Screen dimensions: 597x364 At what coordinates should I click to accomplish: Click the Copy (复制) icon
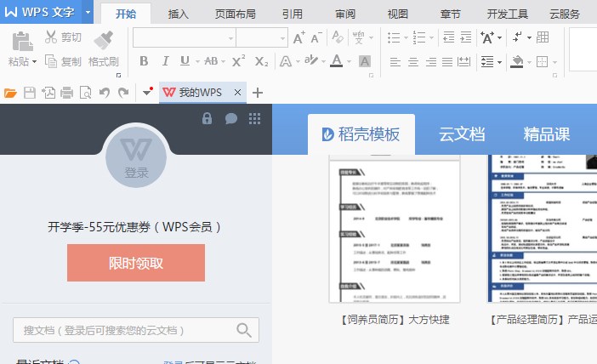pos(51,61)
